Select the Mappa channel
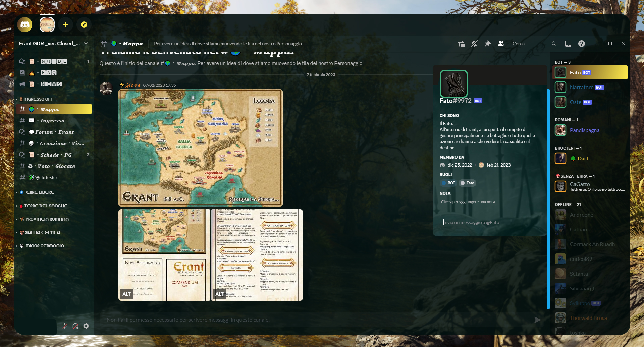The height and width of the screenshot is (347, 644). 54,109
